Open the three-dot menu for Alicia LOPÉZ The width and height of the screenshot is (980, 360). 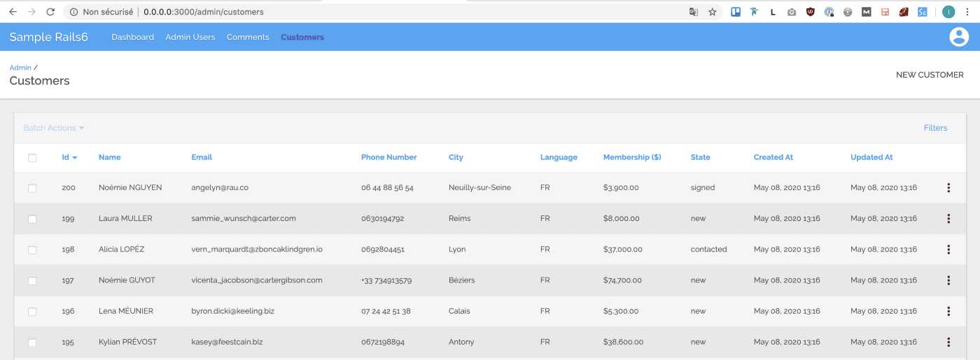click(x=948, y=250)
